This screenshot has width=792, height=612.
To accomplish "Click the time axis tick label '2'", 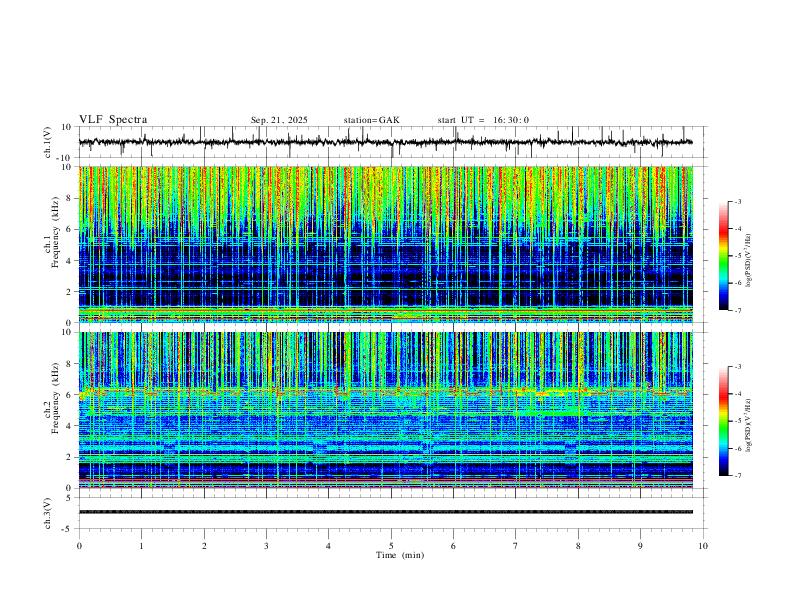I will tap(204, 546).
